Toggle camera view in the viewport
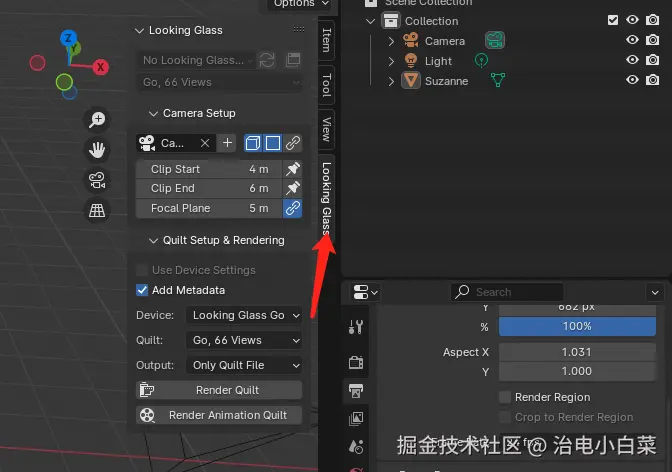672x472 pixels. click(97, 180)
